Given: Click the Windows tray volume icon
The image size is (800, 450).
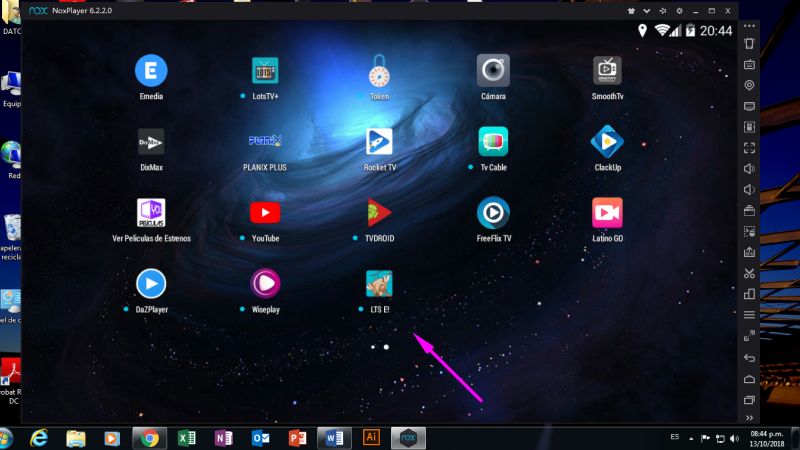Looking at the screenshot, I should (735, 438).
